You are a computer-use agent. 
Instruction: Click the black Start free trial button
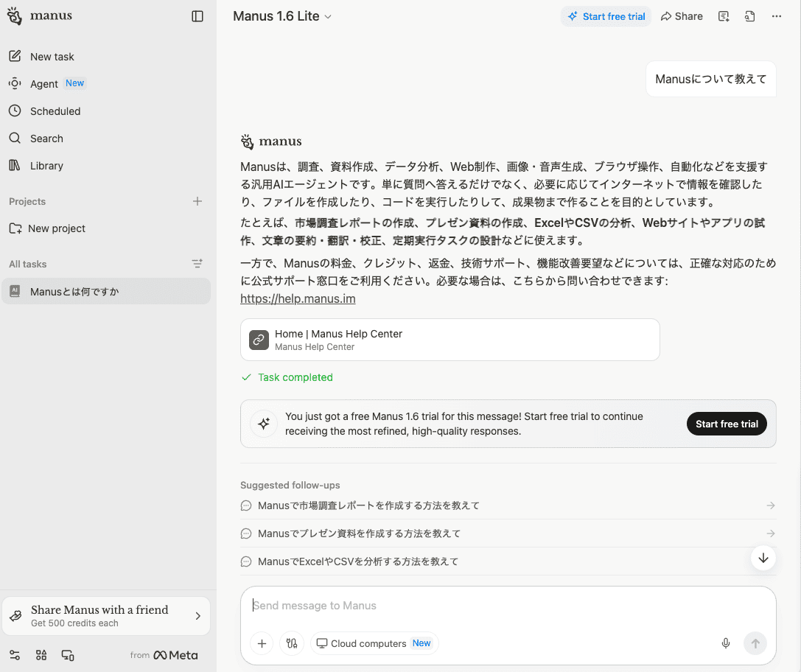[727, 424]
